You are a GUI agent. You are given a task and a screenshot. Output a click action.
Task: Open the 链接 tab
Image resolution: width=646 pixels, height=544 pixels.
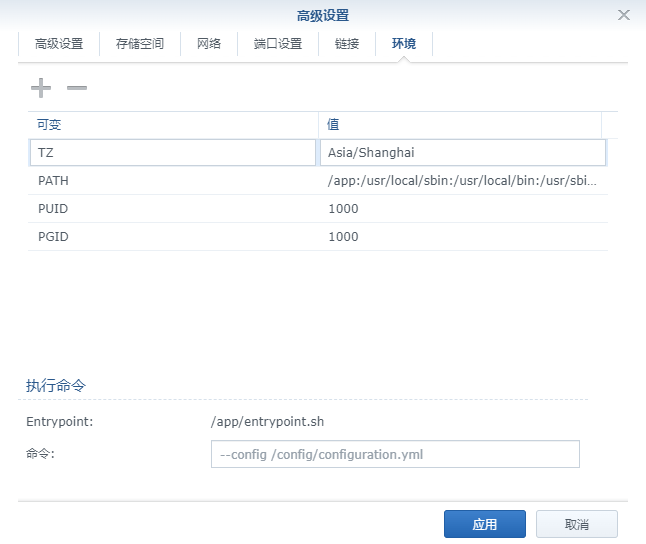point(347,44)
